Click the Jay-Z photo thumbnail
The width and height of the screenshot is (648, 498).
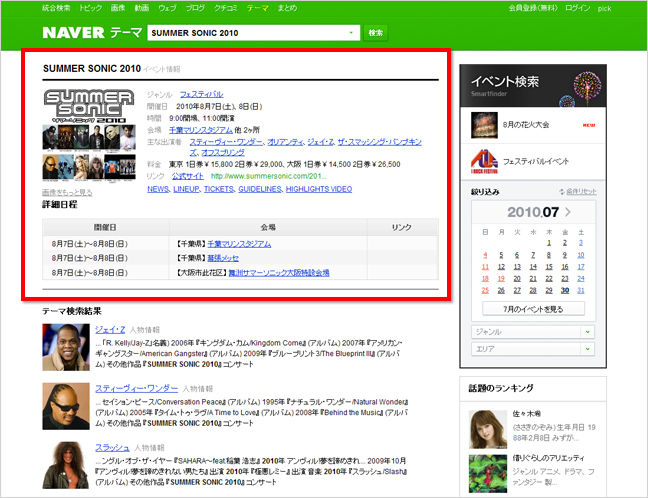point(66,347)
